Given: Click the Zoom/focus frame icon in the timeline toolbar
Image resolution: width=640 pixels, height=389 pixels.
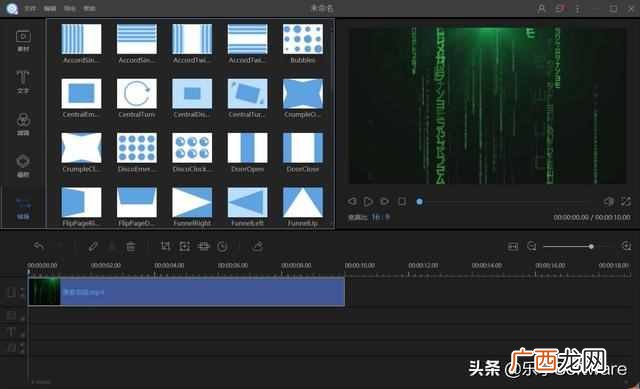Looking at the screenshot, I should coord(184,246).
